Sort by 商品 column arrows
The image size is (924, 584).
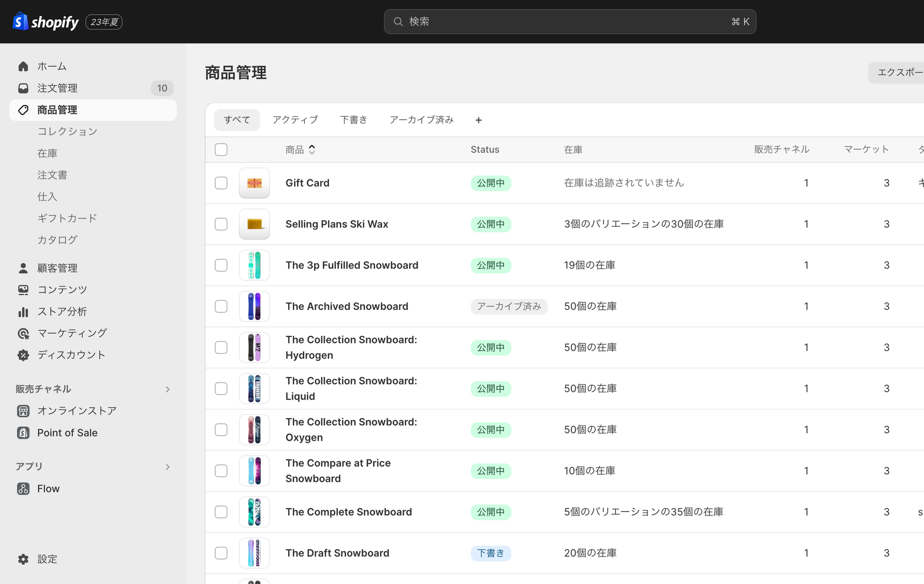pyautogui.click(x=312, y=150)
